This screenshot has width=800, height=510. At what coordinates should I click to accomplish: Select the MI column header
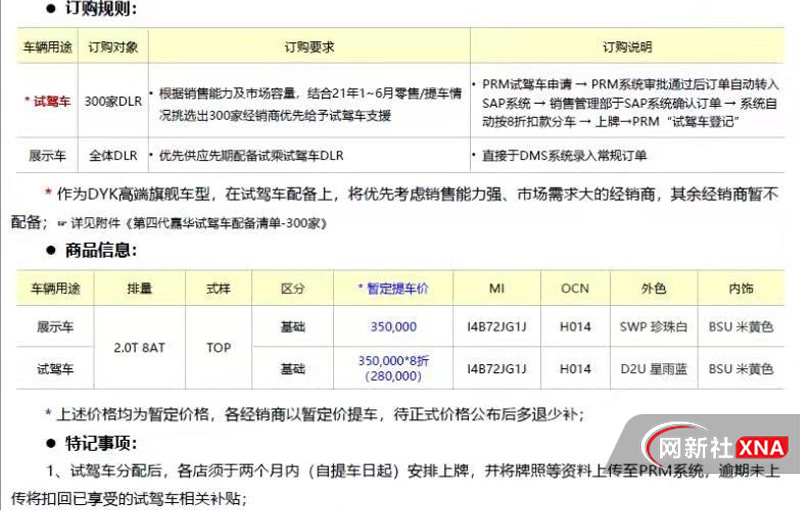click(x=496, y=289)
